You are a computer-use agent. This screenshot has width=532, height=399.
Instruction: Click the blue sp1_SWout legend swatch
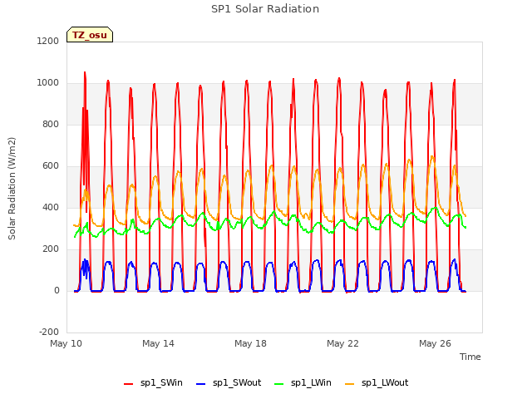[x=201, y=384]
